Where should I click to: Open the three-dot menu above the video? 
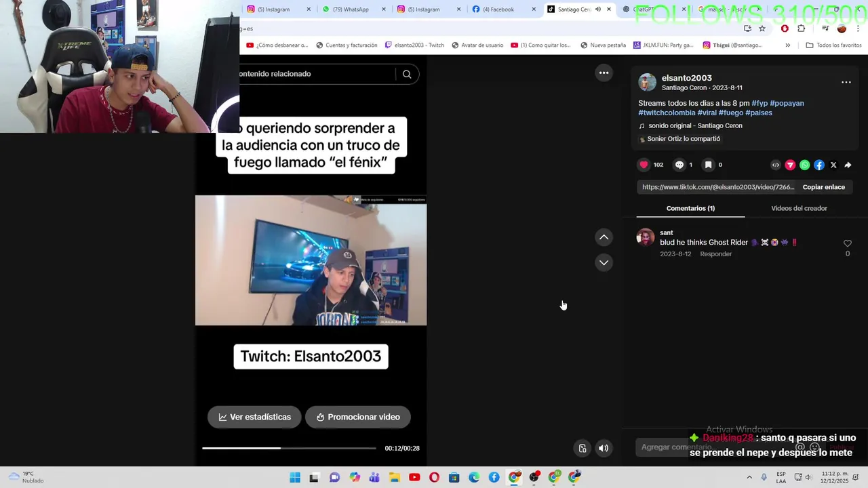click(x=604, y=73)
